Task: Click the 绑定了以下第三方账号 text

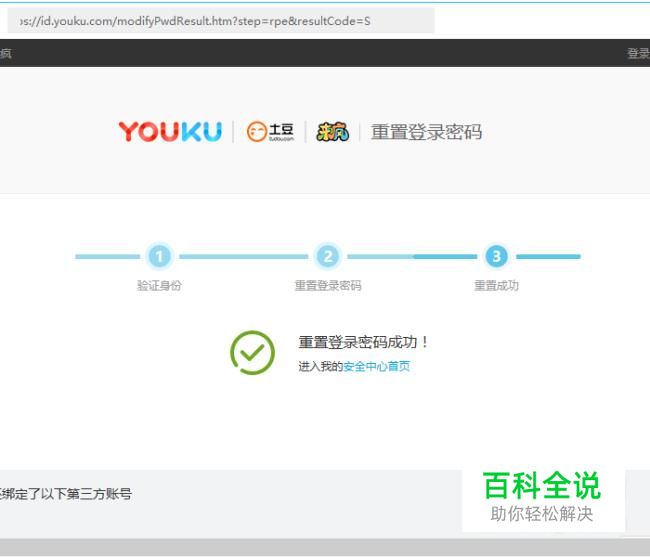Action: (x=65, y=494)
